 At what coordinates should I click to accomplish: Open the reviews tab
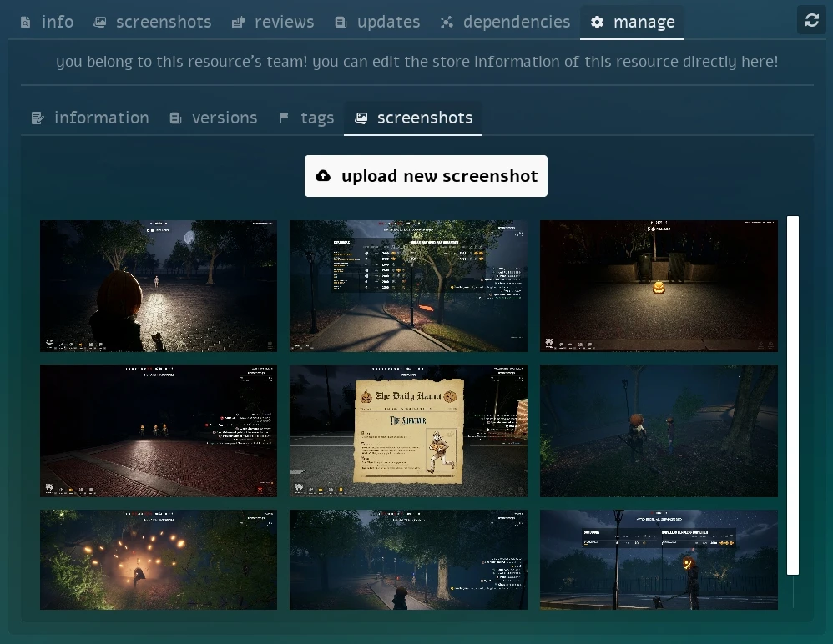click(273, 23)
